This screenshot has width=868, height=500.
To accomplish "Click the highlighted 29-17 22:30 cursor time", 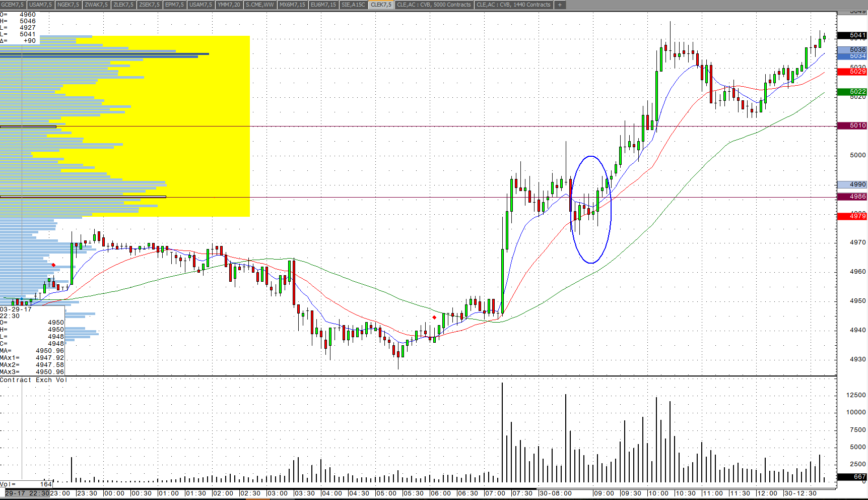I will coord(27,493).
